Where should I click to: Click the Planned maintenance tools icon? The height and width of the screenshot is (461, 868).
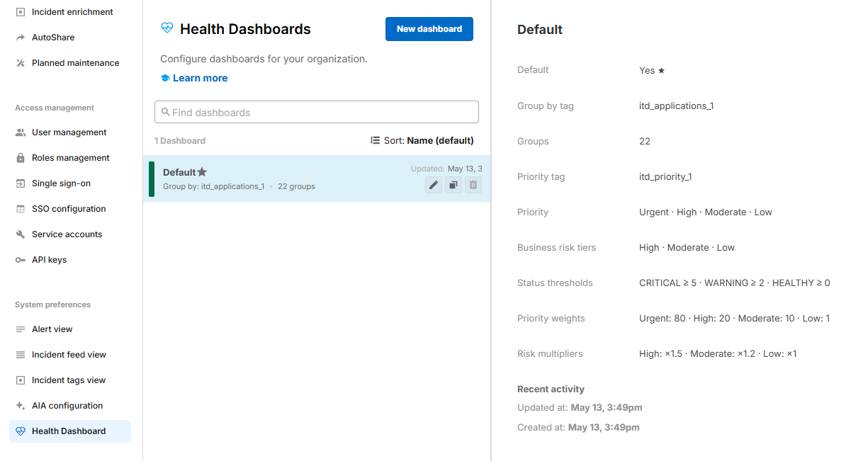(21, 63)
